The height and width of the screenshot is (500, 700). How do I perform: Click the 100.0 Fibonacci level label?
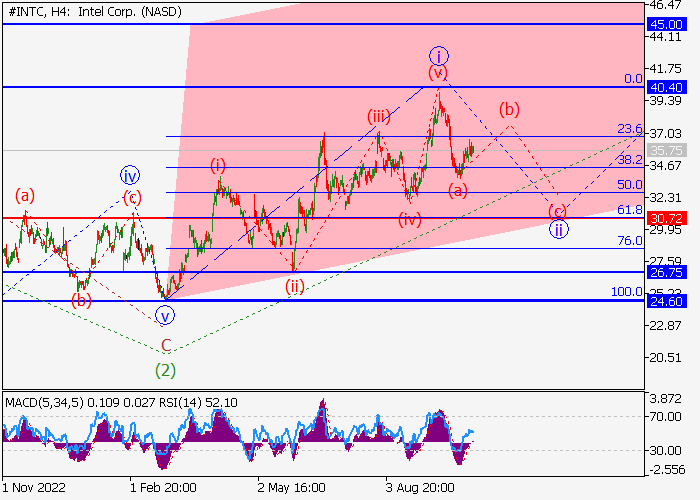point(627,292)
